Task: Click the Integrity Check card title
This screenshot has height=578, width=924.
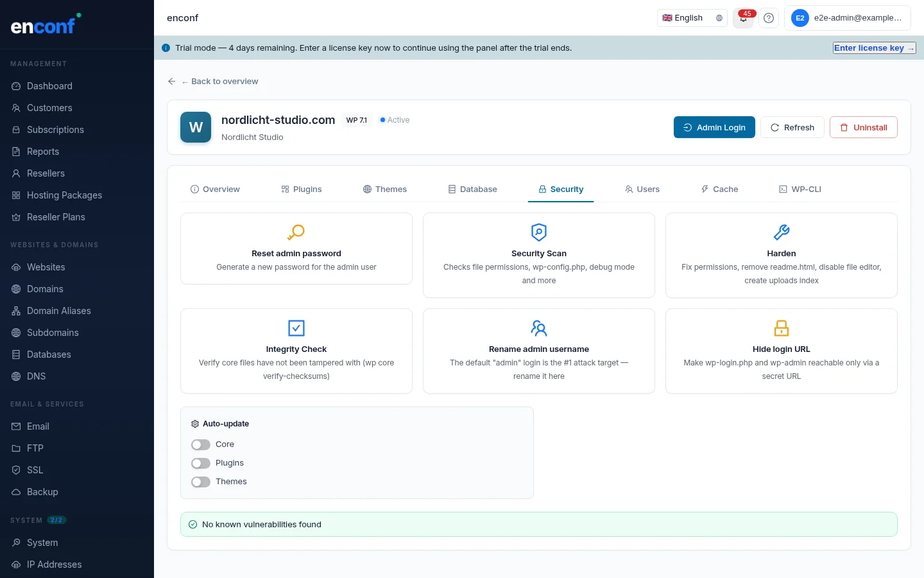Action: pos(296,349)
